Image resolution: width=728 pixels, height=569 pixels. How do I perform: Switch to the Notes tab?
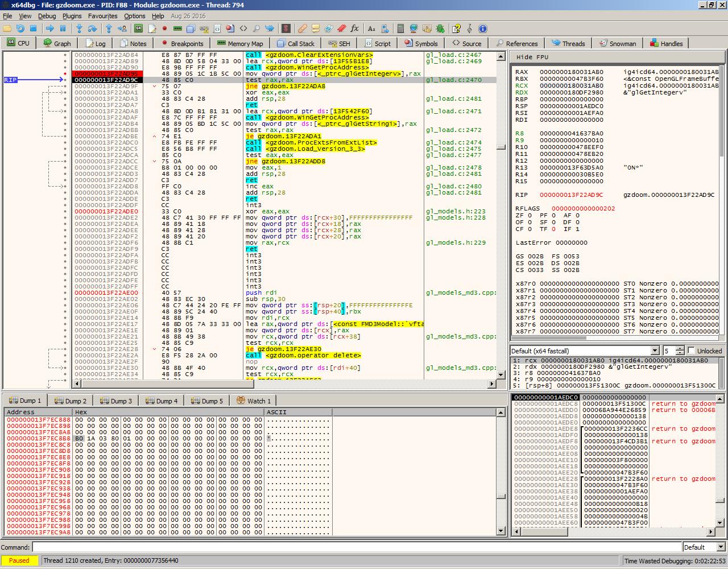coord(133,43)
